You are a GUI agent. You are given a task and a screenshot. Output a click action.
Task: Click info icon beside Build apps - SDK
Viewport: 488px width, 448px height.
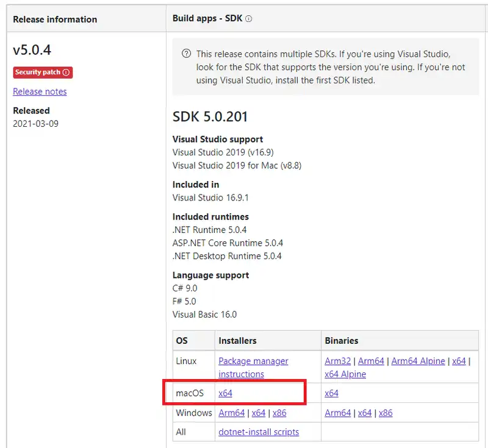[x=249, y=19]
